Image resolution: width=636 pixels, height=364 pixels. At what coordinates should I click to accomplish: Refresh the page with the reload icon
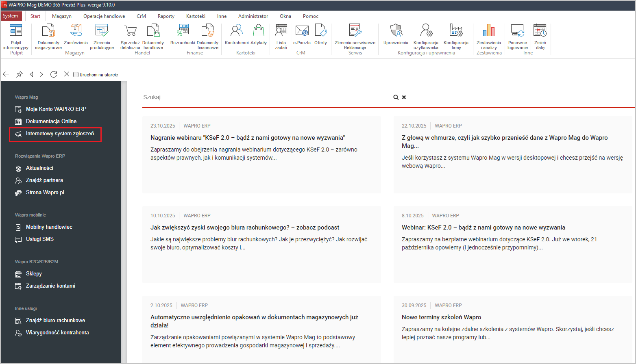(x=54, y=74)
